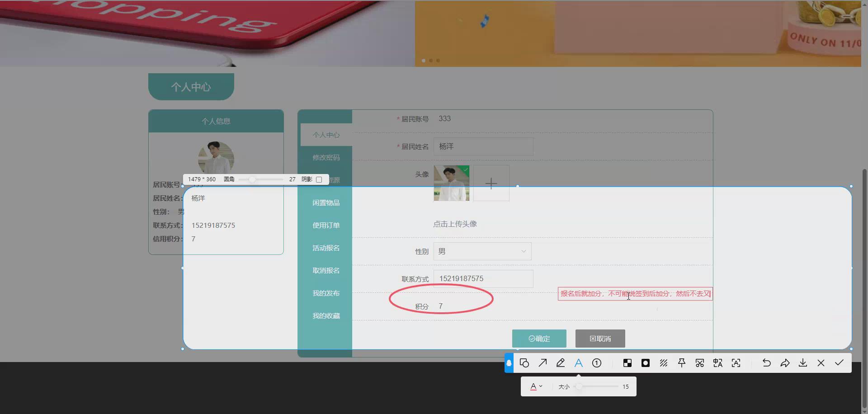The image size is (868, 414).
Task: Share the screenshot with the forward arrow
Action: [x=785, y=363]
